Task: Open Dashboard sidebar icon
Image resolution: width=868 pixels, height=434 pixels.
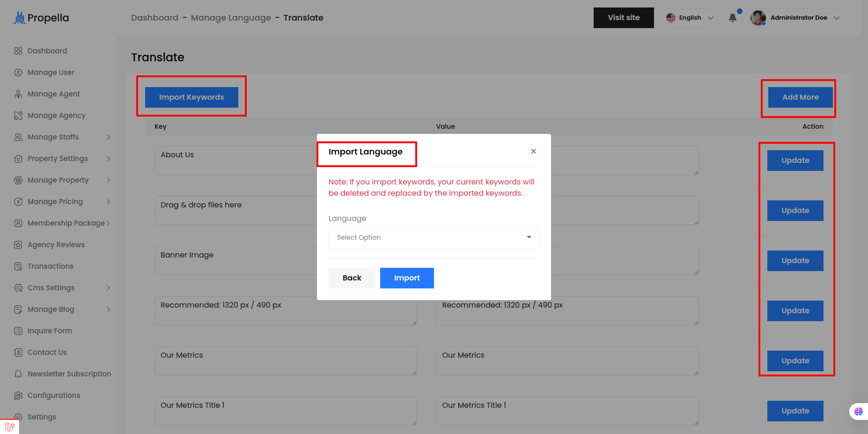Action: click(x=18, y=51)
